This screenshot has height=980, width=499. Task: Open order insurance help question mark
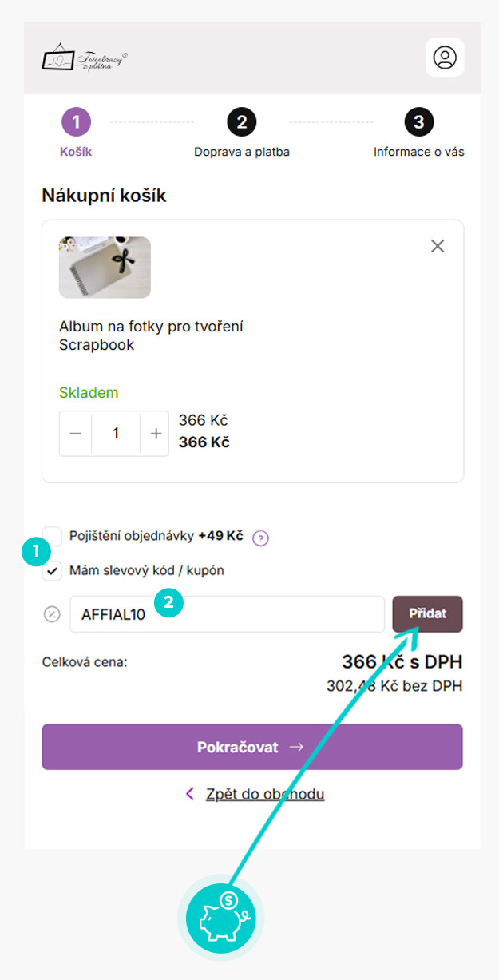pyautogui.click(x=260, y=538)
